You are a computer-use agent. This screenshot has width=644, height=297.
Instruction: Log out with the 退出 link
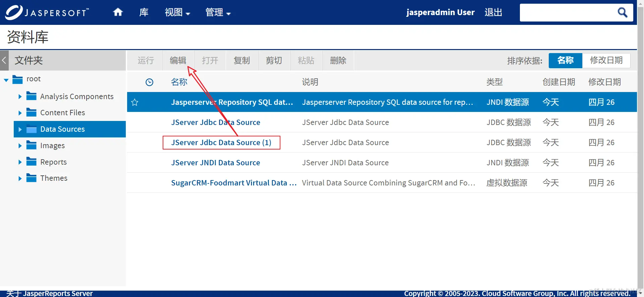point(493,12)
